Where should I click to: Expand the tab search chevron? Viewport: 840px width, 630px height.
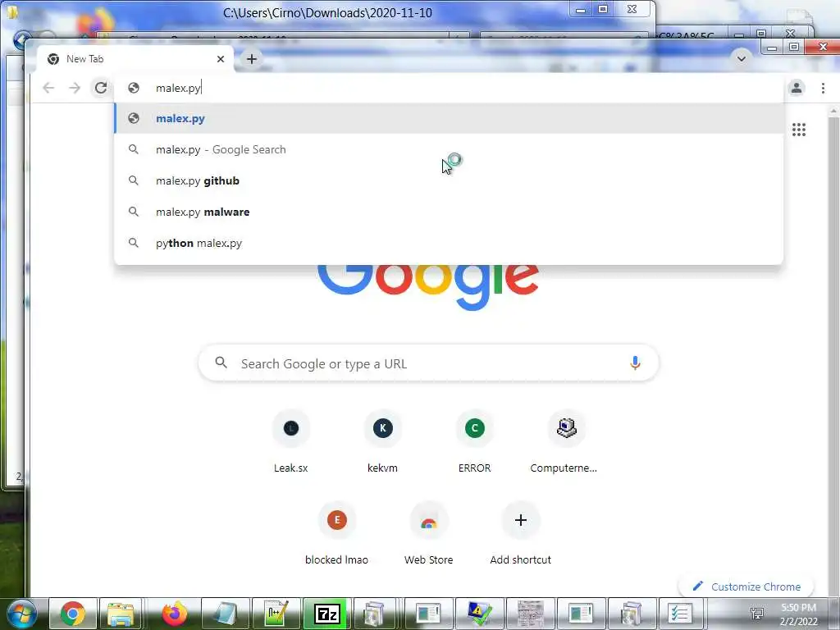pyautogui.click(x=742, y=58)
